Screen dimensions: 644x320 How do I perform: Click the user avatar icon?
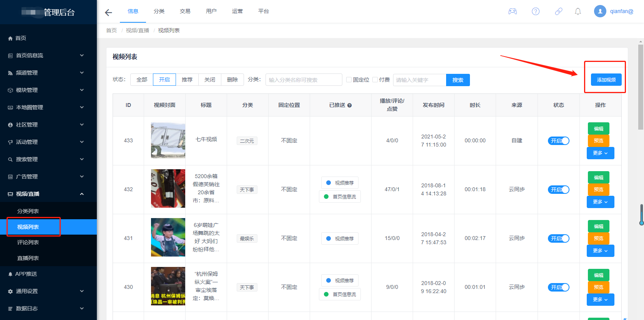[x=600, y=11]
